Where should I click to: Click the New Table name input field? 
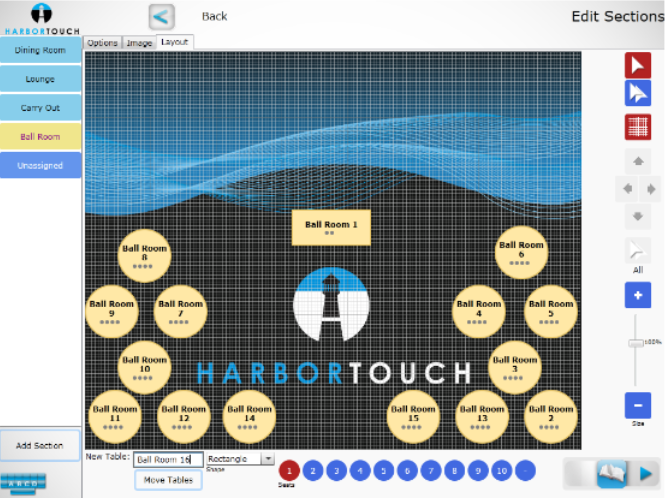tap(168, 459)
